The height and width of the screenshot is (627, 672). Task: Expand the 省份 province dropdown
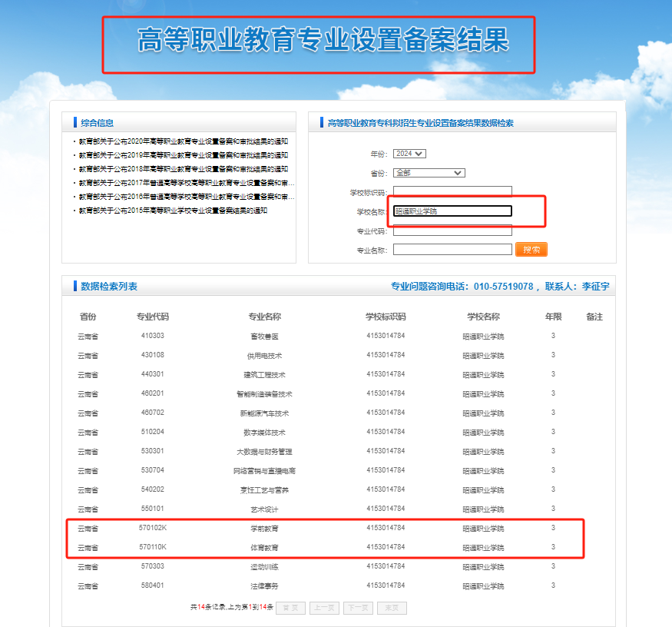tap(429, 173)
